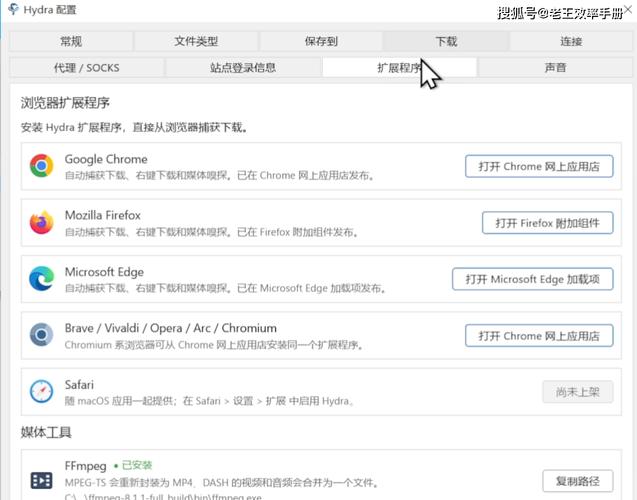This screenshot has height=500, width=637.
Task: Click 打开 Microsoft Edge 加载项 button
Action: coord(533,279)
